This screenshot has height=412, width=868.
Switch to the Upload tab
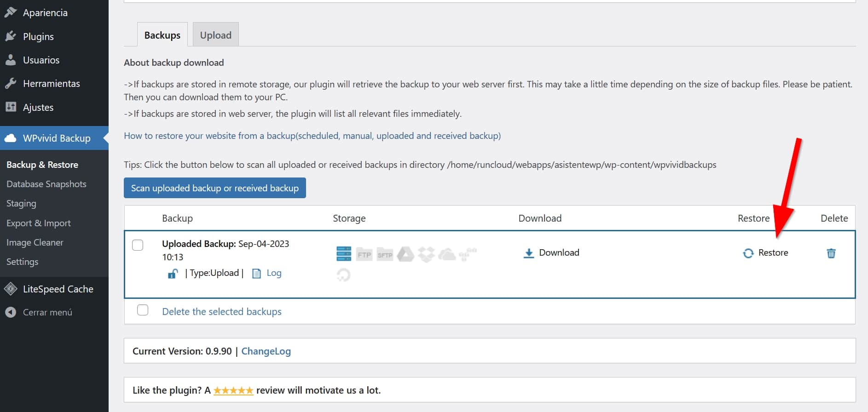215,35
